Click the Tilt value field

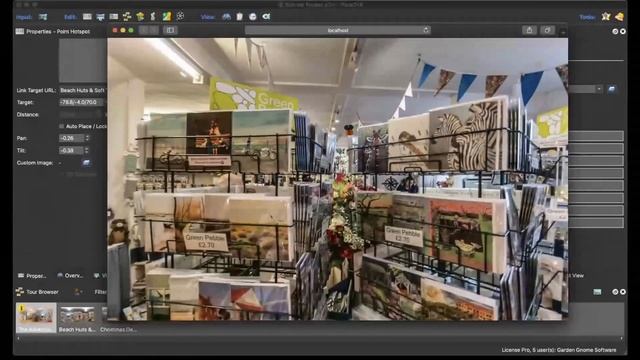tap(72, 151)
